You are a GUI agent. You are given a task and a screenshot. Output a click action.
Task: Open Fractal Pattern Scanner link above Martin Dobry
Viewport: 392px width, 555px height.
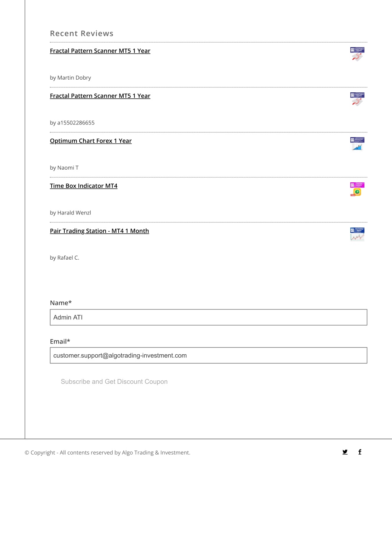100,51
